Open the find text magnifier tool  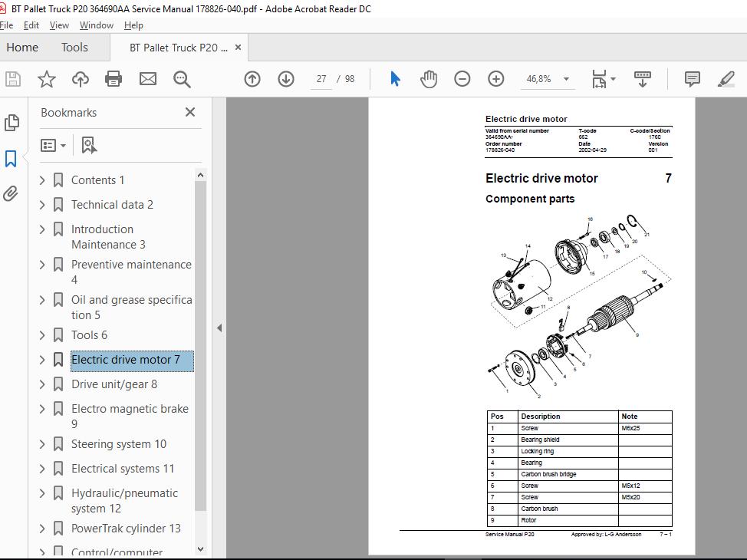(x=182, y=79)
